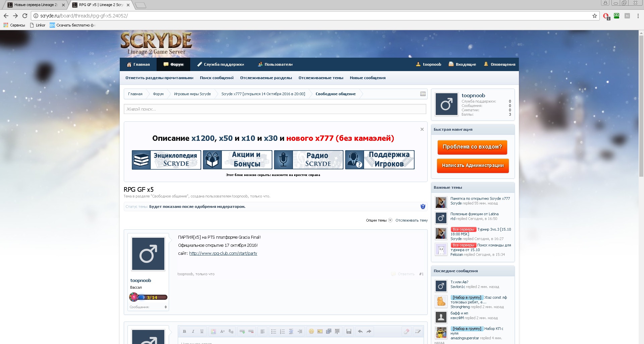This screenshot has height=344, width=644.
Task: Save draft with the floppy disk icon
Action: click(349, 331)
